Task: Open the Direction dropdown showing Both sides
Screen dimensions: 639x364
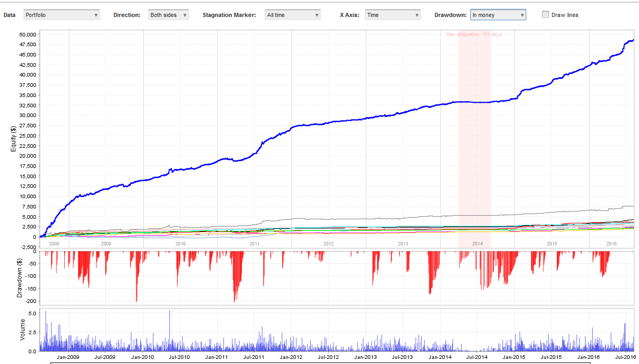Action: click(x=168, y=15)
